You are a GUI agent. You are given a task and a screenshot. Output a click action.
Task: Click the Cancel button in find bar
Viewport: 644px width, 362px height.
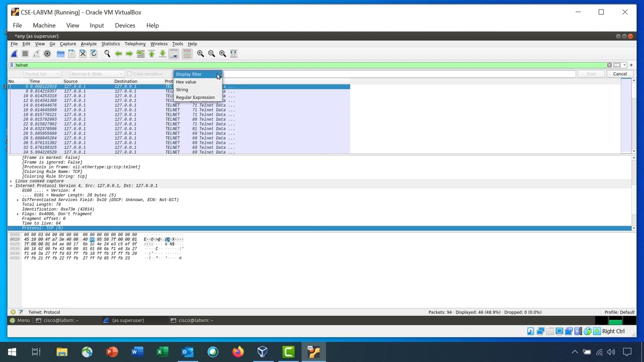[620, 74]
